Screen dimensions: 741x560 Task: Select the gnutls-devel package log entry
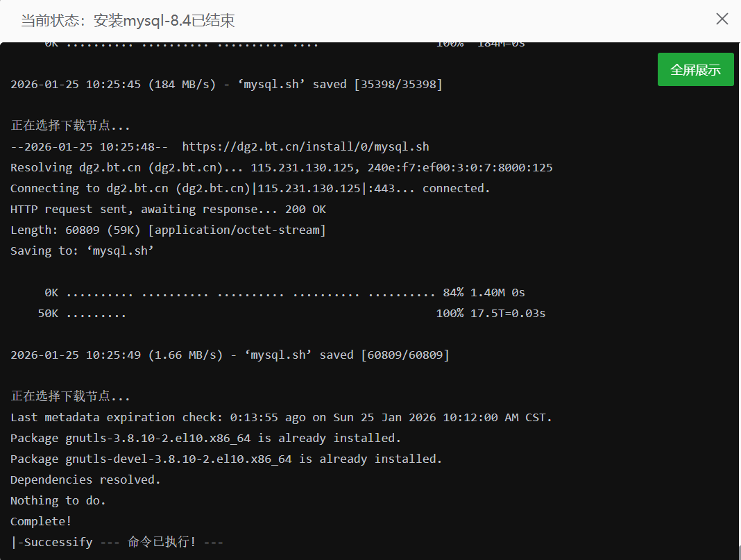click(x=226, y=459)
